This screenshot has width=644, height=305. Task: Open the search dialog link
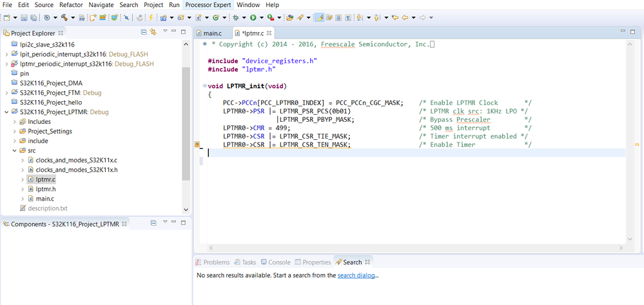click(356, 276)
